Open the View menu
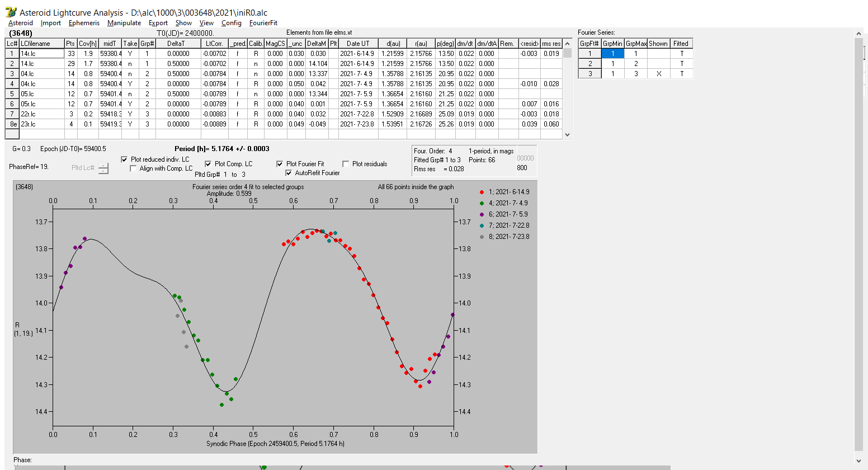Screen dimensions: 868x470 tap(206, 23)
